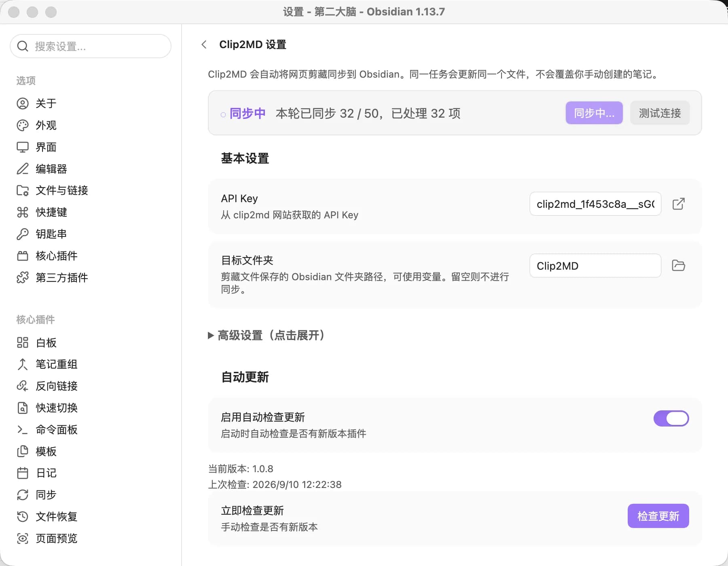Click the 钥匙串 key icon
Screen dimensions: 728x566
tap(23, 234)
